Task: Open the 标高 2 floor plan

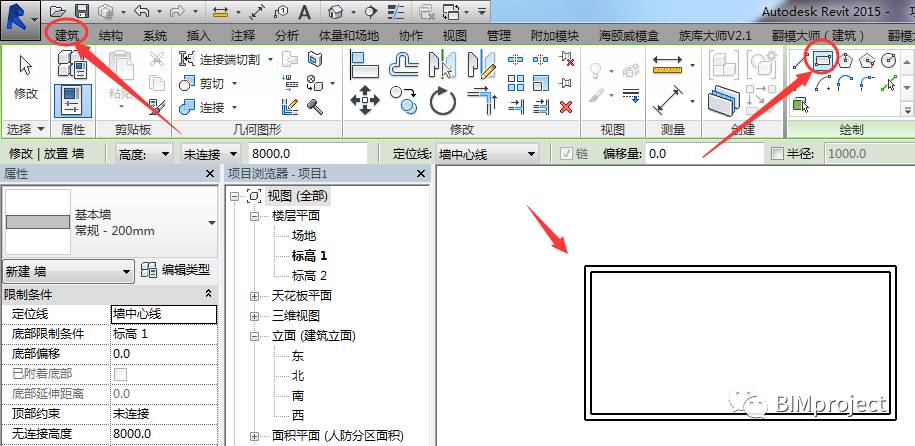Action: (x=309, y=276)
